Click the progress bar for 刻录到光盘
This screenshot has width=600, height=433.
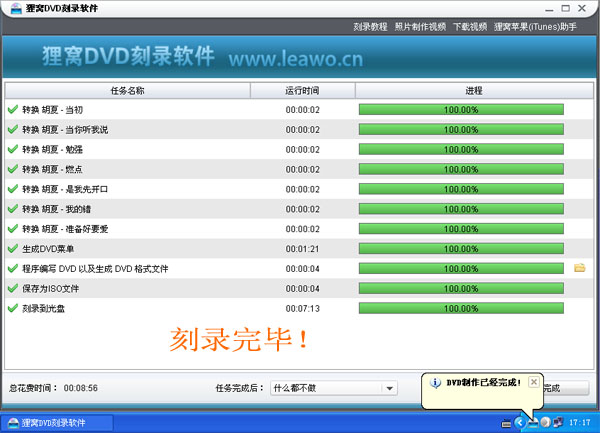pyautogui.click(x=461, y=308)
